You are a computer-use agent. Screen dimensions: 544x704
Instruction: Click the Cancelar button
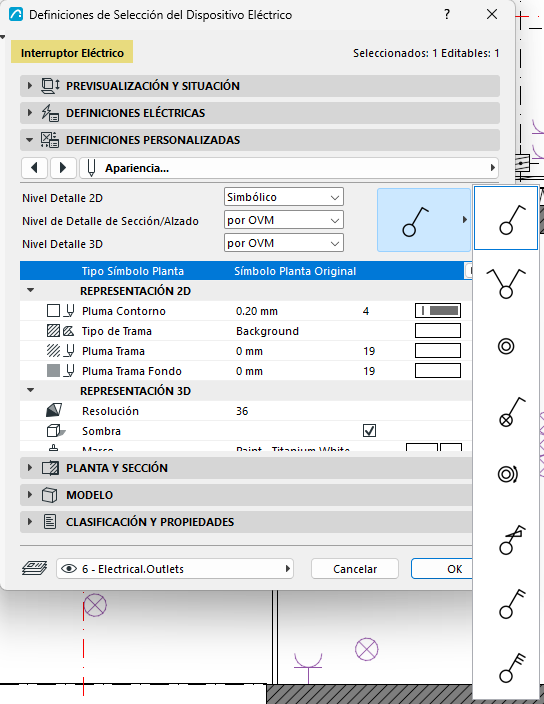coord(355,569)
